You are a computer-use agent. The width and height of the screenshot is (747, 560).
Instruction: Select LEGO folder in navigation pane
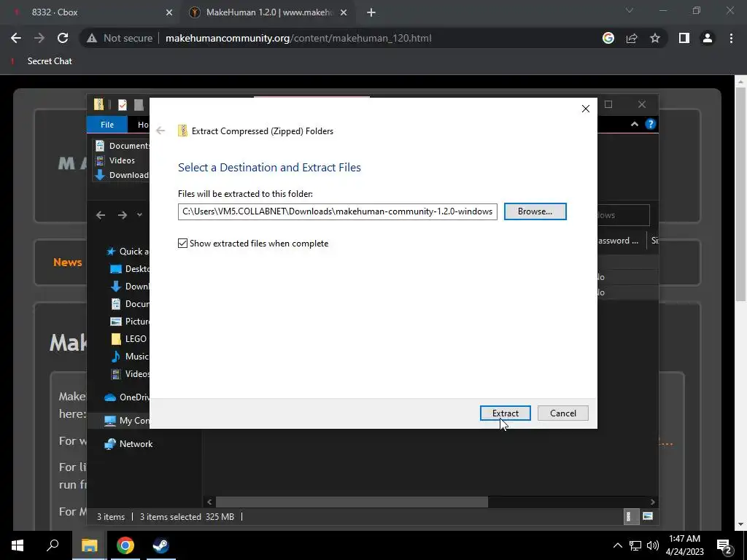pos(128,338)
